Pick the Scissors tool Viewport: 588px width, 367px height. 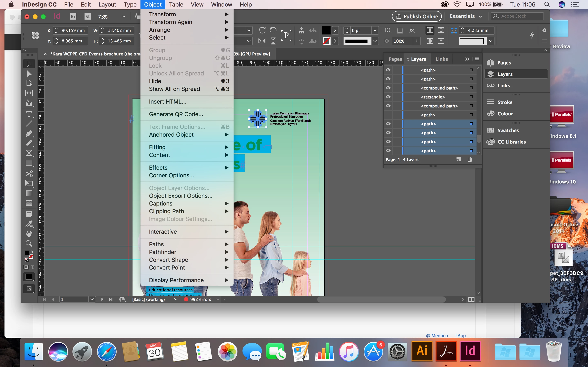pyautogui.click(x=29, y=174)
